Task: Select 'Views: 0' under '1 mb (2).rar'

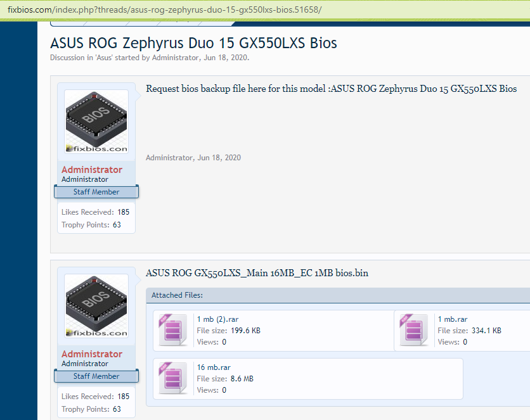Action: coord(212,342)
